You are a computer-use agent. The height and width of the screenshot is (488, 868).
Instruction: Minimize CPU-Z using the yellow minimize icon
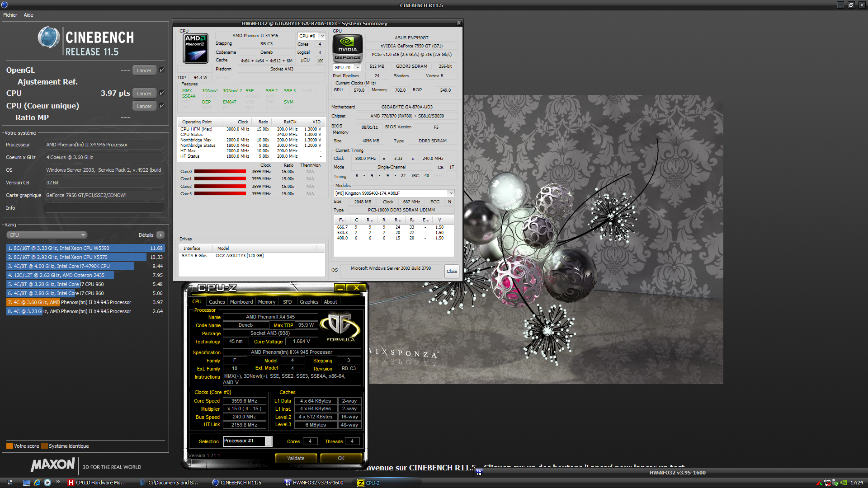[x=340, y=288]
